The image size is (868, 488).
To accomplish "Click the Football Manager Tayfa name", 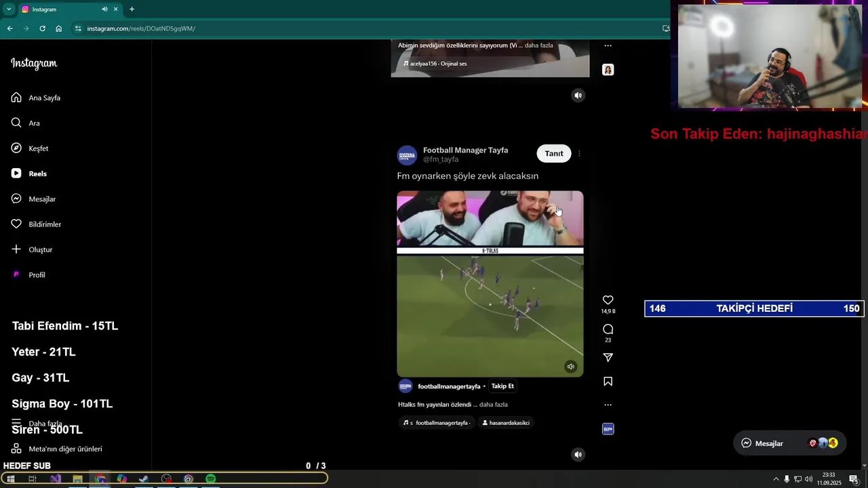I will (x=465, y=150).
